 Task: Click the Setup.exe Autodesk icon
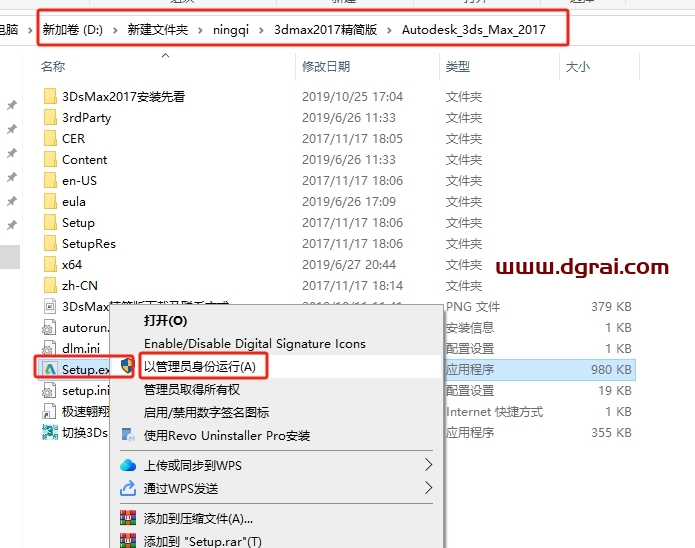(50, 369)
